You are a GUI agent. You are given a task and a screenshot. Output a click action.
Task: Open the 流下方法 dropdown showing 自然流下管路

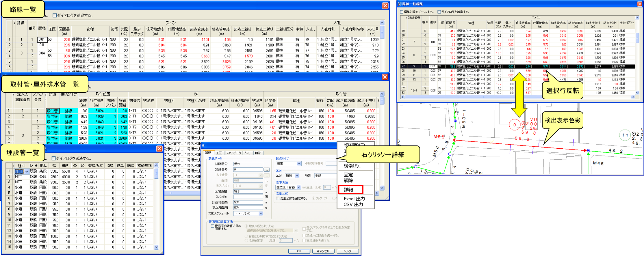[x=299, y=187]
